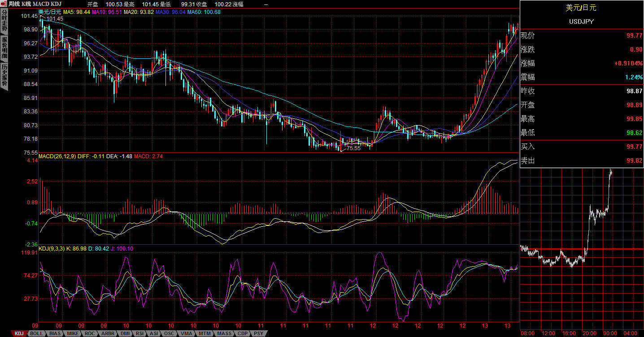This screenshot has height=337, width=644.
Task: Click the MACD(26,12,9) indicator label
Action: point(57,156)
